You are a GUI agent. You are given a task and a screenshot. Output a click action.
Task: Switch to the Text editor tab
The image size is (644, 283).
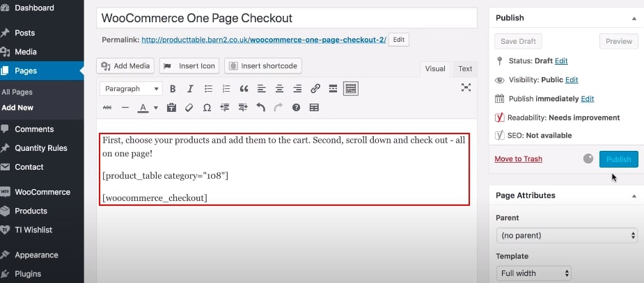465,69
